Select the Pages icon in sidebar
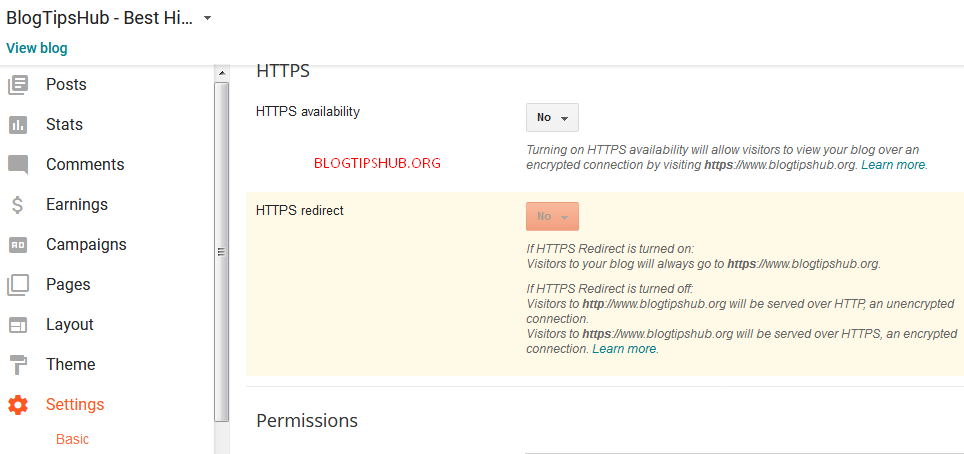964x454 pixels. coord(18,285)
